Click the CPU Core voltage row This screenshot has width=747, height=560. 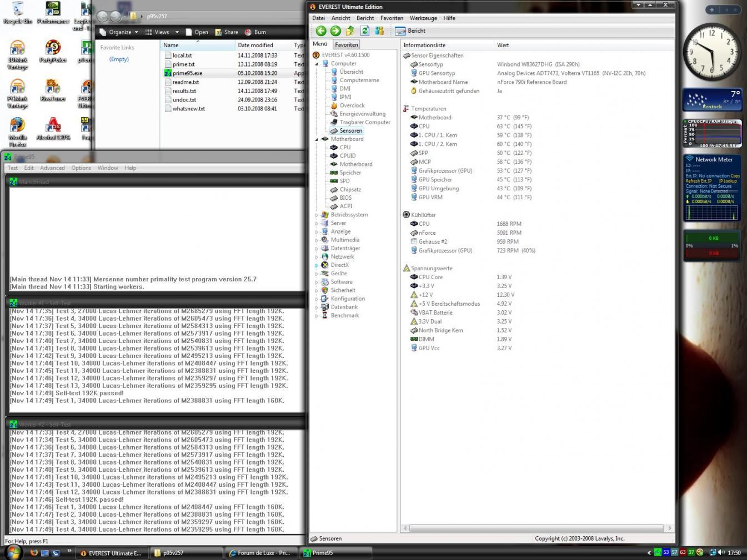tap(461, 277)
